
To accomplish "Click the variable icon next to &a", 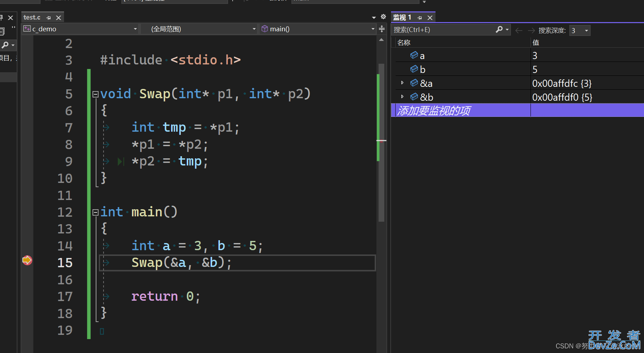I will 414,83.
